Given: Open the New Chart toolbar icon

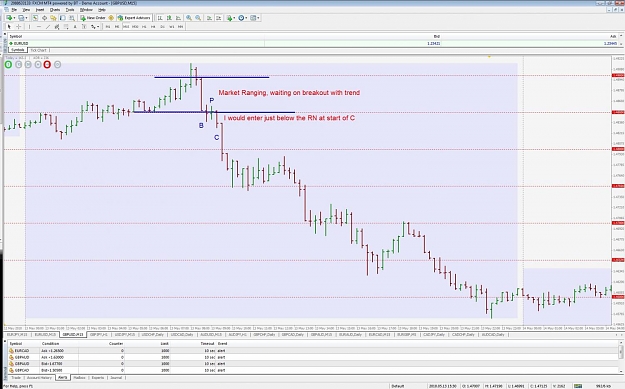Looking at the screenshot, I should pyautogui.click(x=8, y=18).
